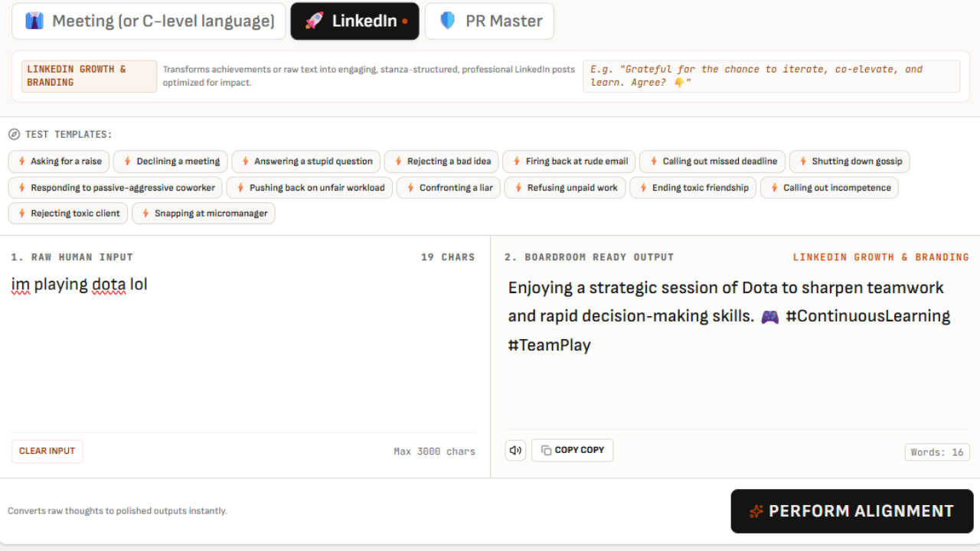The height and width of the screenshot is (551, 980).
Task: Open the PR Master tab
Action: pos(489,21)
